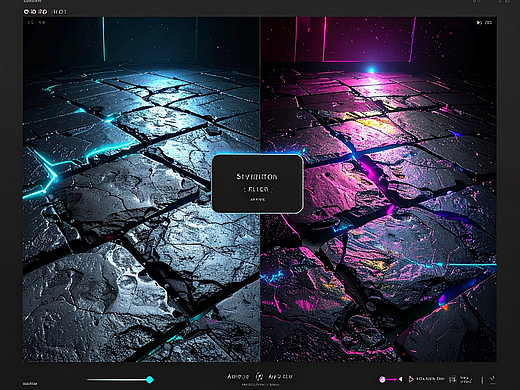Click the two-line text beside the grid icon
The width and height of the screenshot is (520, 390).
click(x=466, y=379)
